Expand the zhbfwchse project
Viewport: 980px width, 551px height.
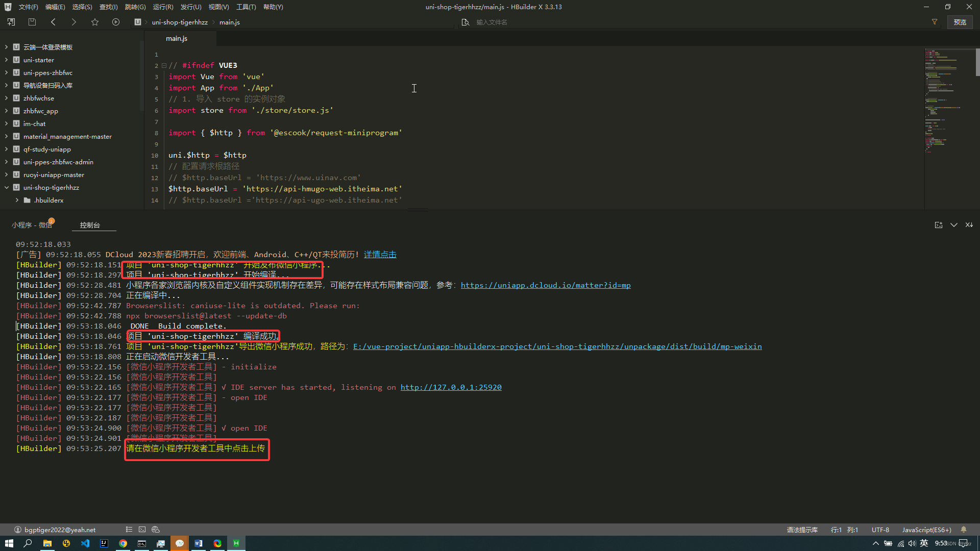7,98
